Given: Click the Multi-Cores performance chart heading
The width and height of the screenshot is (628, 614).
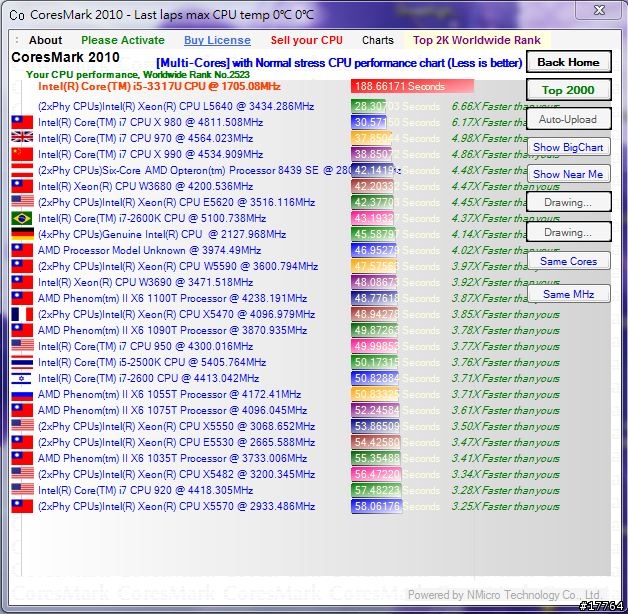Looking at the screenshot, I should coord(339,63).
